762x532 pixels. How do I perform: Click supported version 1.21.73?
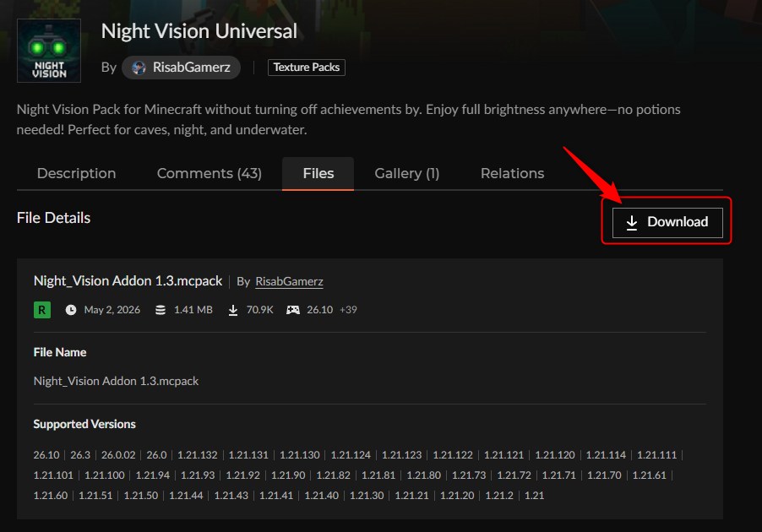point(469,475)
